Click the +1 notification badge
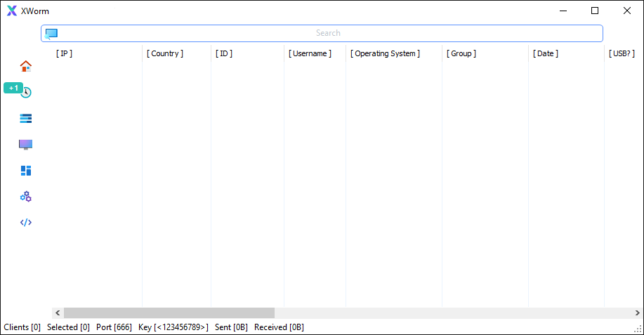This screenshot has width=644, height=335. pyautogui.click(x=13, y=88)
